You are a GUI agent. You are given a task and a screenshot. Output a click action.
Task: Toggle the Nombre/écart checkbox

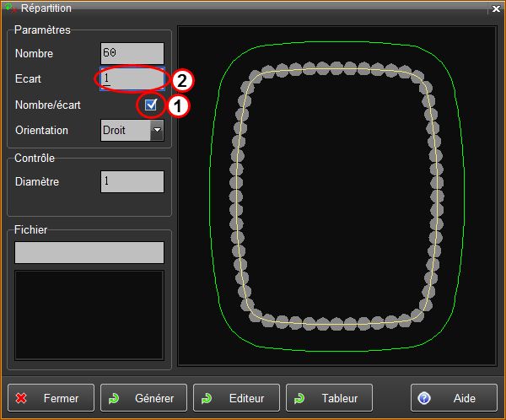pos(151,105)
